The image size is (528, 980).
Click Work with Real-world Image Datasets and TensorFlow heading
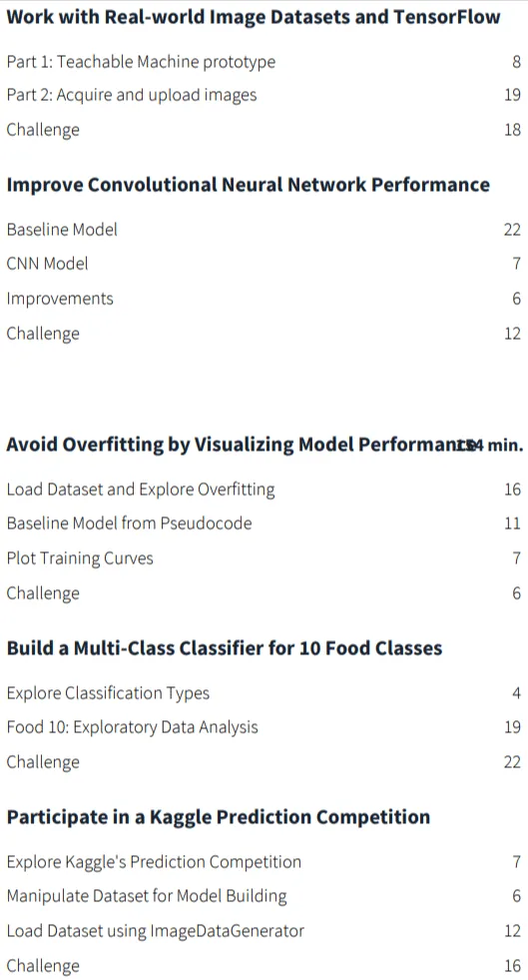254,16
